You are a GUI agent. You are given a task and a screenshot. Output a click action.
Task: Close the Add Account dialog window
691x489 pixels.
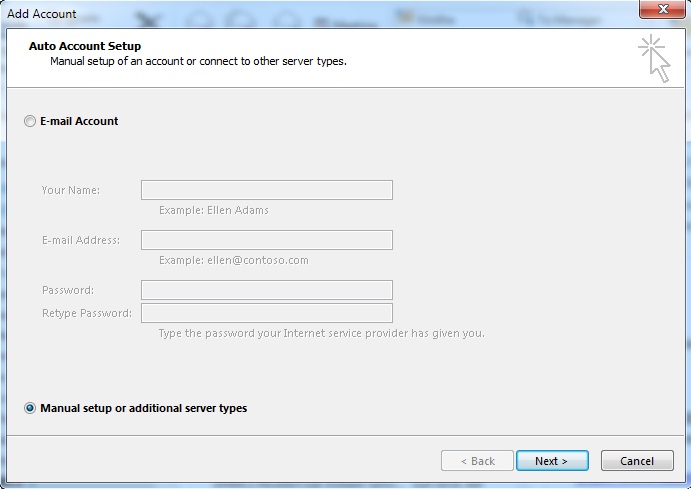coord(662,9)
